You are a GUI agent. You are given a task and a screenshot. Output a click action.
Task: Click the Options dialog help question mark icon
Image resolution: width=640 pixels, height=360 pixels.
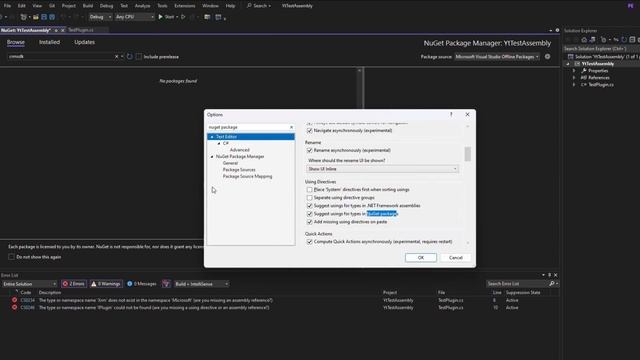point(451,115)
